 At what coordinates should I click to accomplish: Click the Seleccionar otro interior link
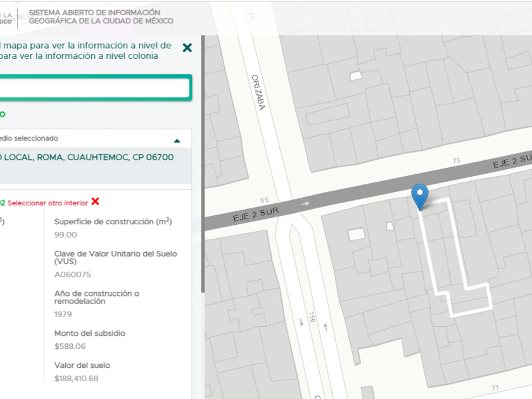pos(47,203)
